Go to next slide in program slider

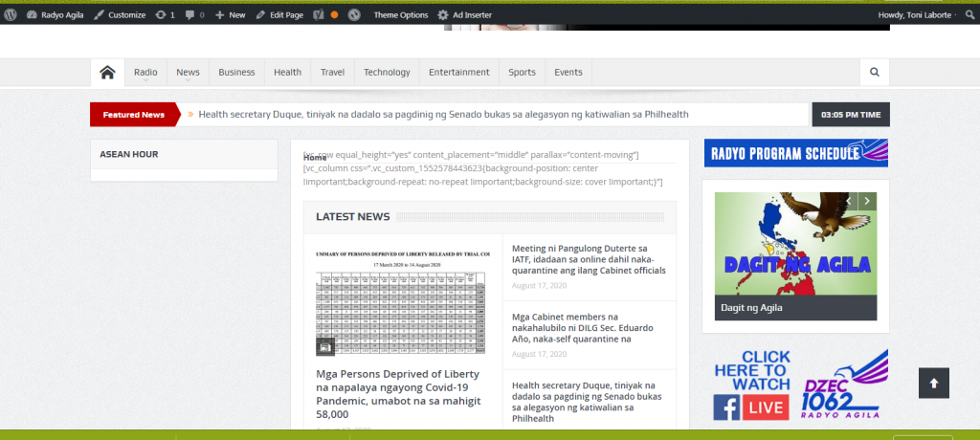(866, 201)
